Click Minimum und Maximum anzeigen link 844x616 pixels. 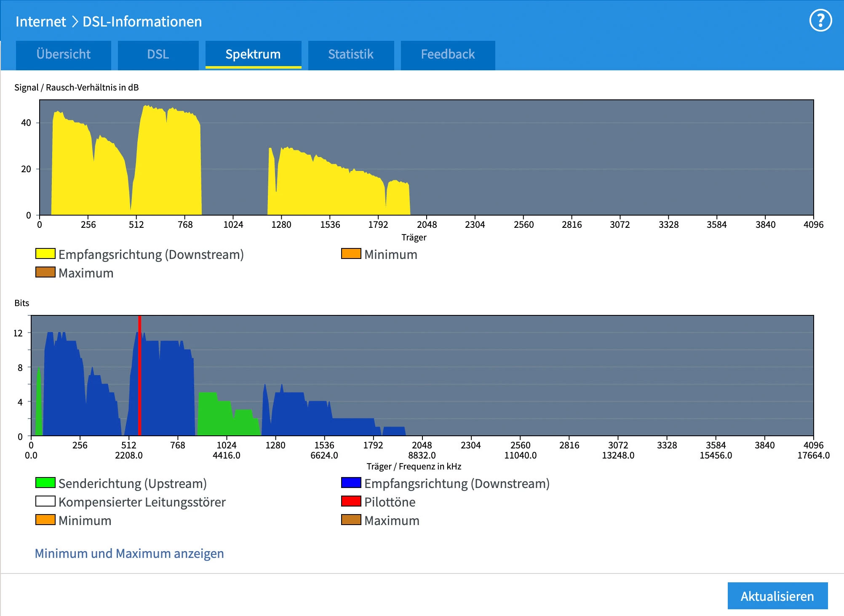coord(129,553)
